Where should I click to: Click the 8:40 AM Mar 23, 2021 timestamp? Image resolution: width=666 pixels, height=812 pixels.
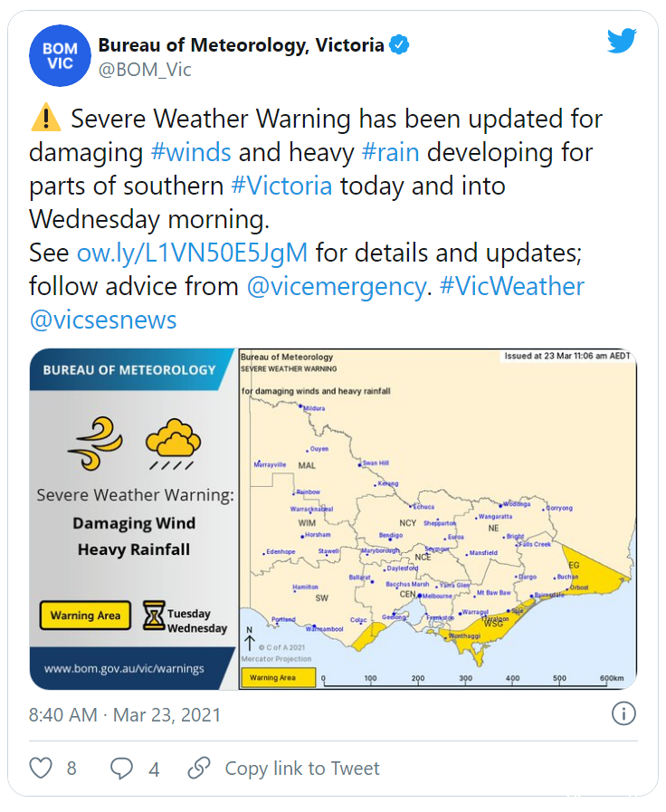coord(125,714)
